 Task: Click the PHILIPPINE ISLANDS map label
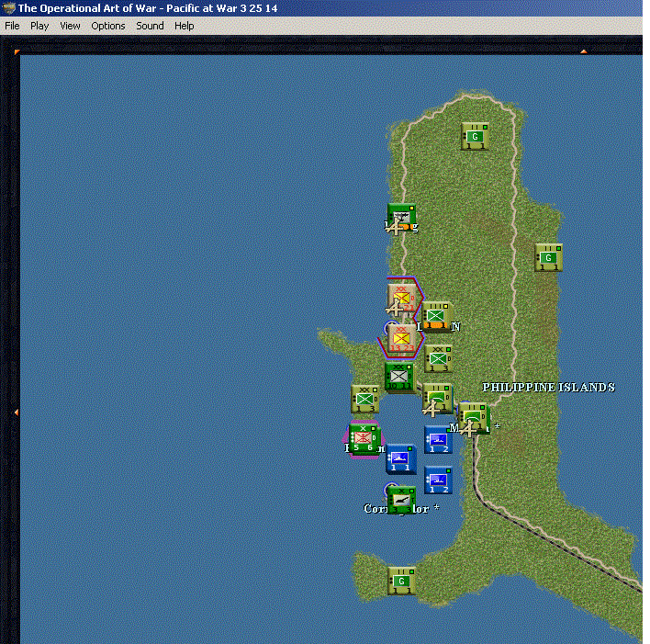(548, 387)
